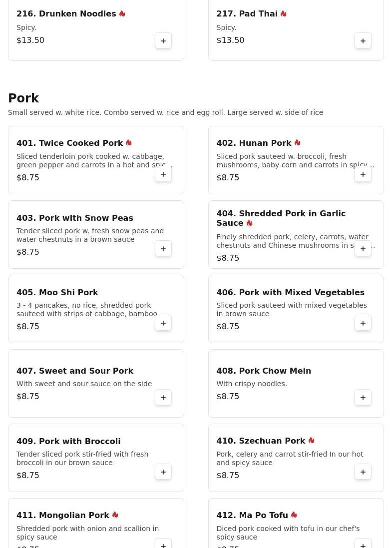This screenshot has height=548, width=392.
Task: Add Sweet and Sour Pork item
Action: pos(163,398)
